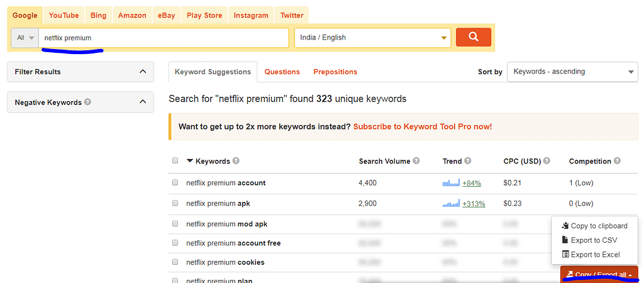The height and width of the screenshot is (283, 644).
Task: Switch to the Amazon tab
Action: 132,15
